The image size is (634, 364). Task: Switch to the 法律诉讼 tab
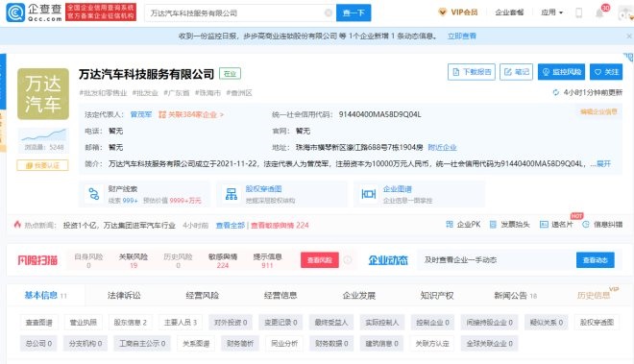click(x=124, y=295)
